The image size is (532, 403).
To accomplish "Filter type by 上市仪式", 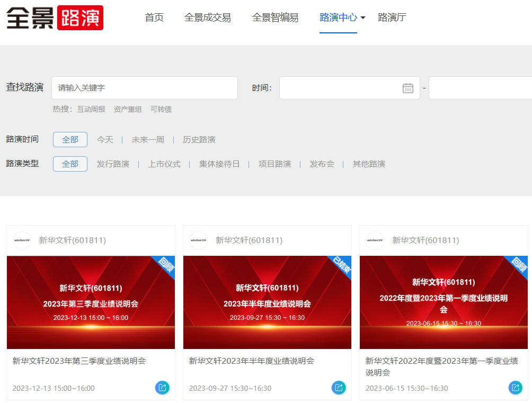I will coord(164,164).
